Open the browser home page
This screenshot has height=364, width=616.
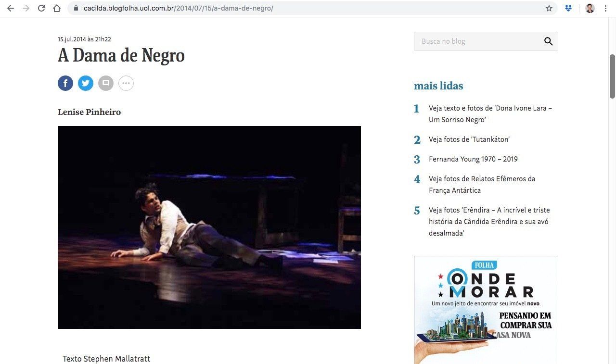click(57, 8)
